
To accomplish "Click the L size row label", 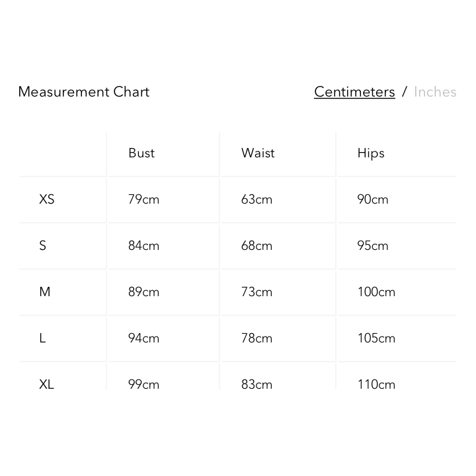I will 42,338.
